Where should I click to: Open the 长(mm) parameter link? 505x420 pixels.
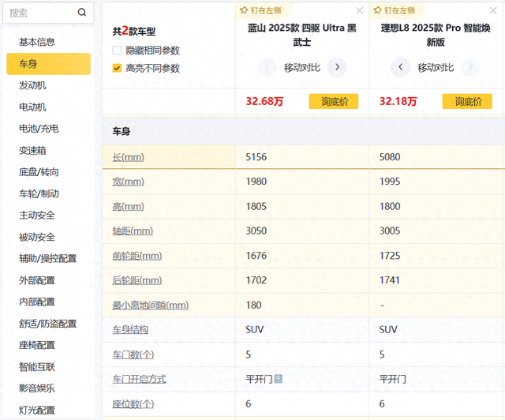click(128, 157)
